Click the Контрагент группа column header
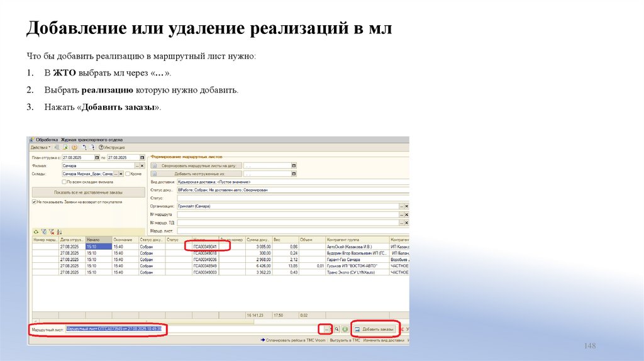This screenshot has width=644, height=361. click(x=357, y=240)
